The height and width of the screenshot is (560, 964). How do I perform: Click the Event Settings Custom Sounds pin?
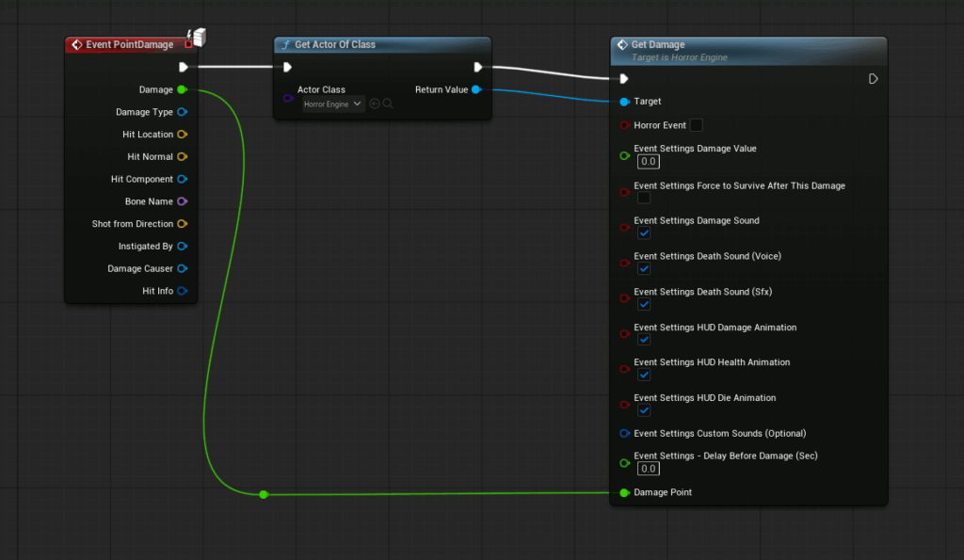pyautogui.click(x=624, y=434)
